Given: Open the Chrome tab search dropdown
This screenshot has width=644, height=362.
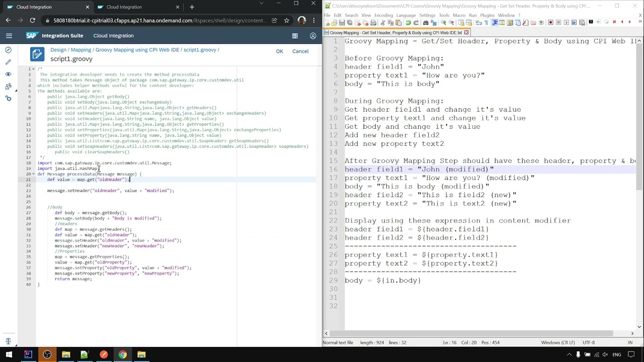Looking at the screenshot, I should [x=261, y=4].
